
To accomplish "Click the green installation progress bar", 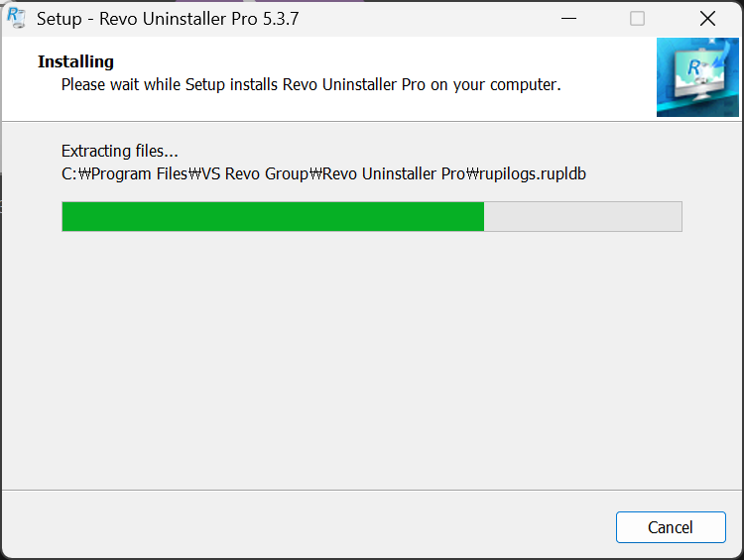I will (372, 216).
